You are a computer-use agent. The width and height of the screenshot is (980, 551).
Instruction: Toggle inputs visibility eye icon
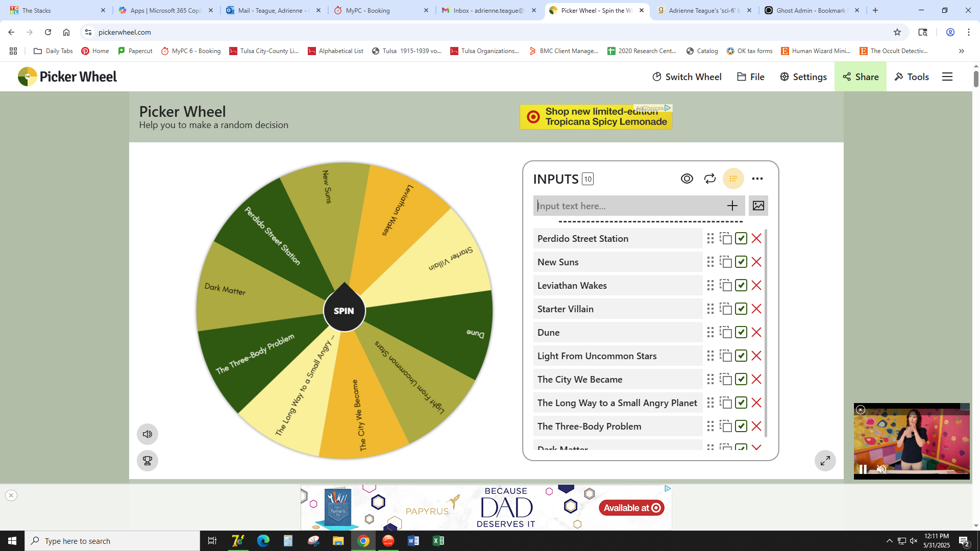(x=687, y=179)
